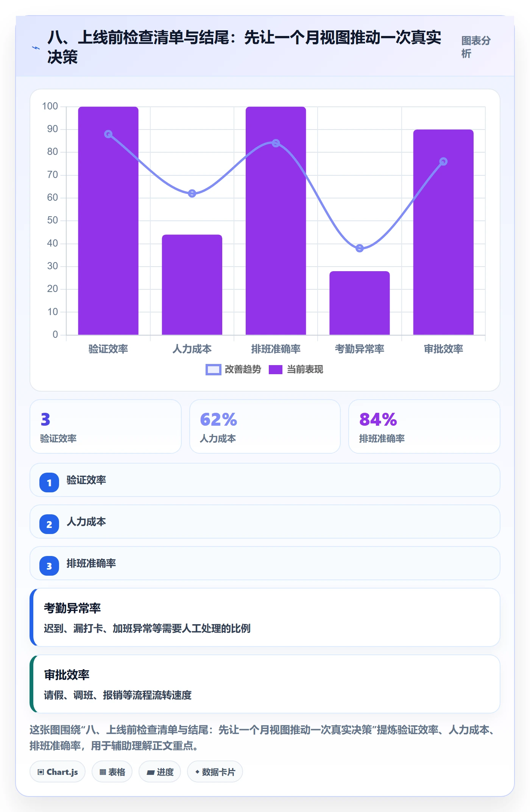Click the grid icon in the 表格 tag
Viewport: 530px width, 812px height.
click(103, 772)
